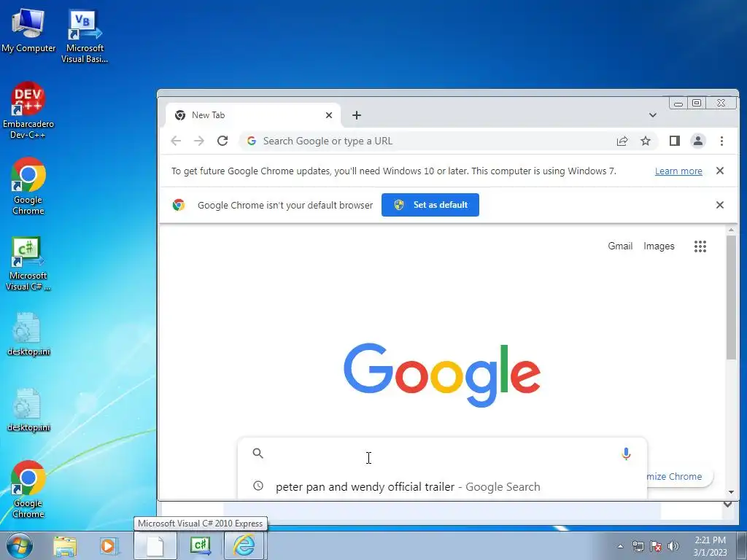Click Chrome's back navigation arrow
This screenshot has height=560, width=747.
pyautogui.click(x=176, y=141)
